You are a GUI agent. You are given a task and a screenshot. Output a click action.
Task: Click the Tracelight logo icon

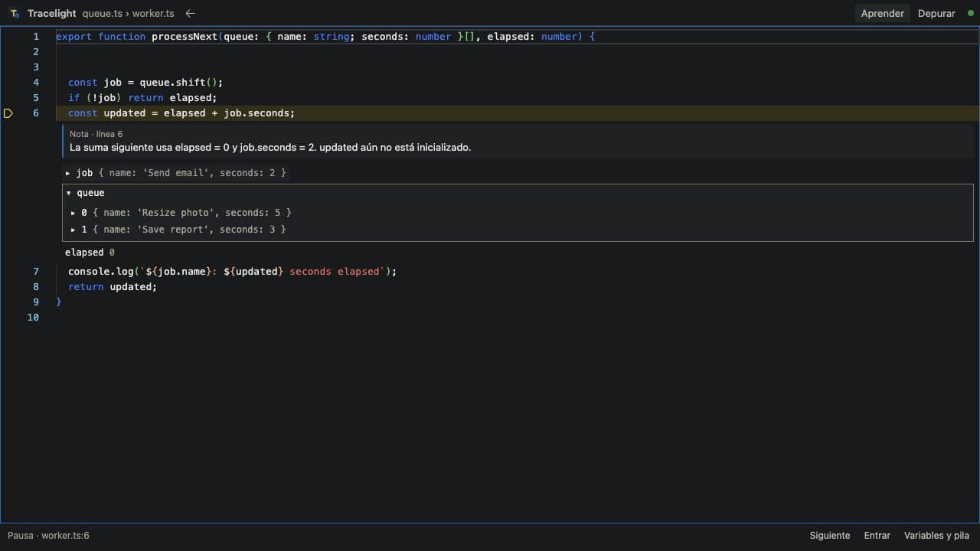coord(15,14)
